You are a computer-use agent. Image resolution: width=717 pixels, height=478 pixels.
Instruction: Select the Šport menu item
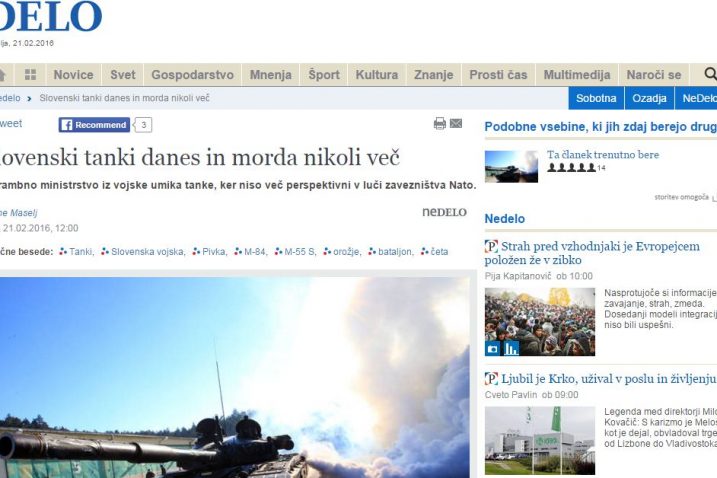point(324,75)
